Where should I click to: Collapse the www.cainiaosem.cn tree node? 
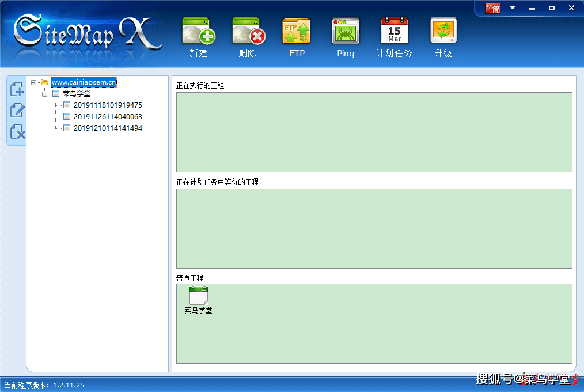(x=33, y=82)
